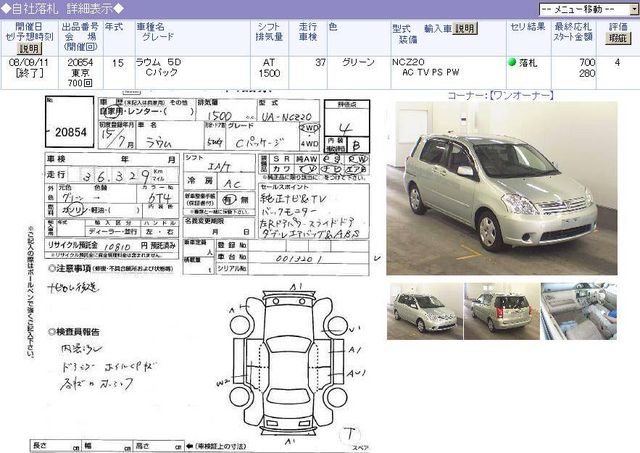The height and width of the screenshot is (453, 640).
Task: Click the 東京 venue text
Action: pos(80,73)
